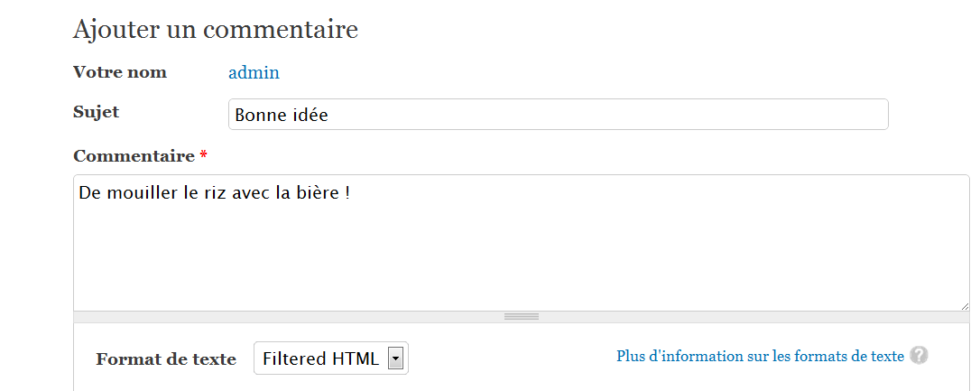980x391 pixels.
Task: Click the corner resize handle of comment box
Action: [965, 306]
